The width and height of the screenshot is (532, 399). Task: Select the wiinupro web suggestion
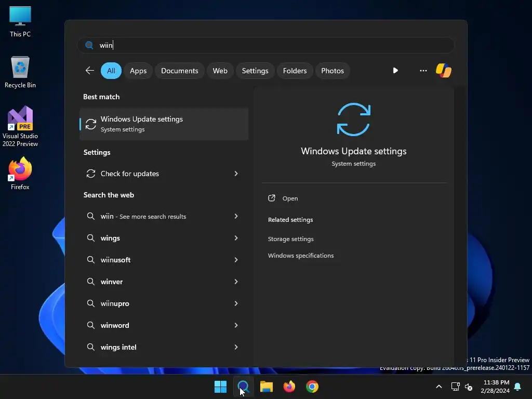click(164, 303)
